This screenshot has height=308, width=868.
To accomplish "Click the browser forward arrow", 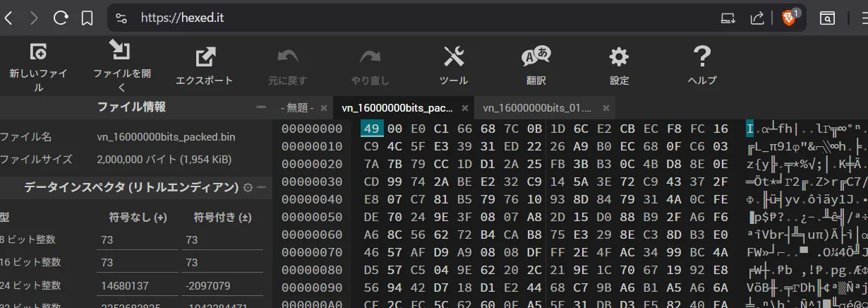I will tap(34, 18).
